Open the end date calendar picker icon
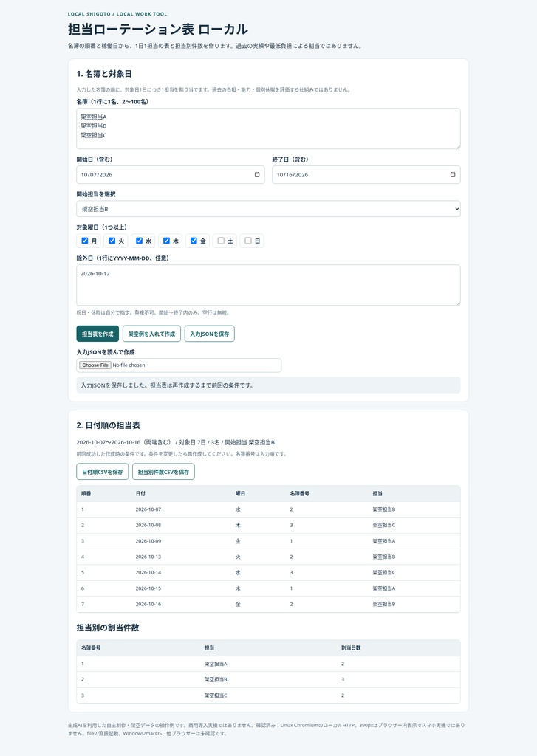 [453, 174]
